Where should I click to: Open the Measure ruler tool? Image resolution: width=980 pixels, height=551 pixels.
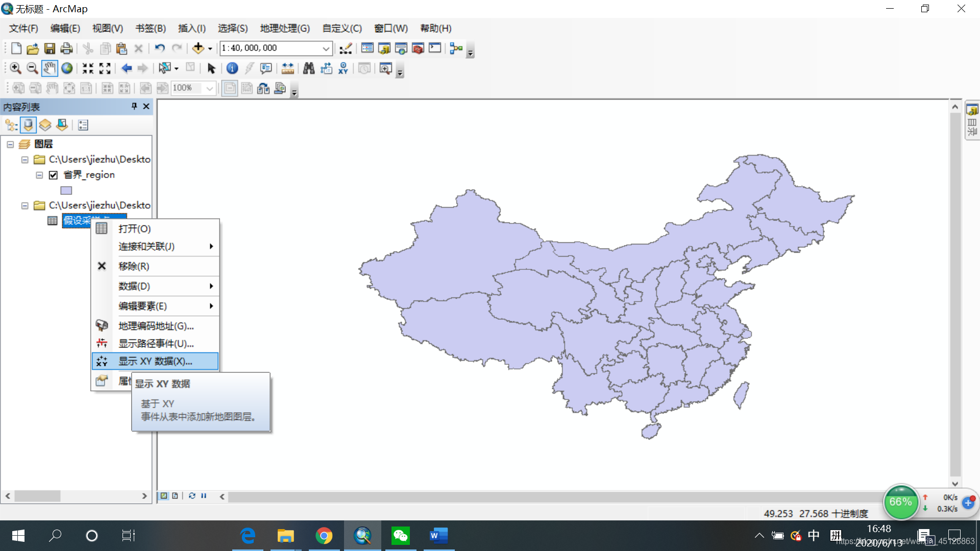[287, 68]
